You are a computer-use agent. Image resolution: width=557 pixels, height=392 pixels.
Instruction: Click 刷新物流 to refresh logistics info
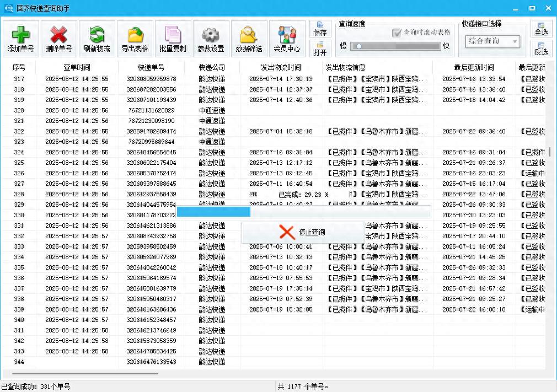[95, 38]
